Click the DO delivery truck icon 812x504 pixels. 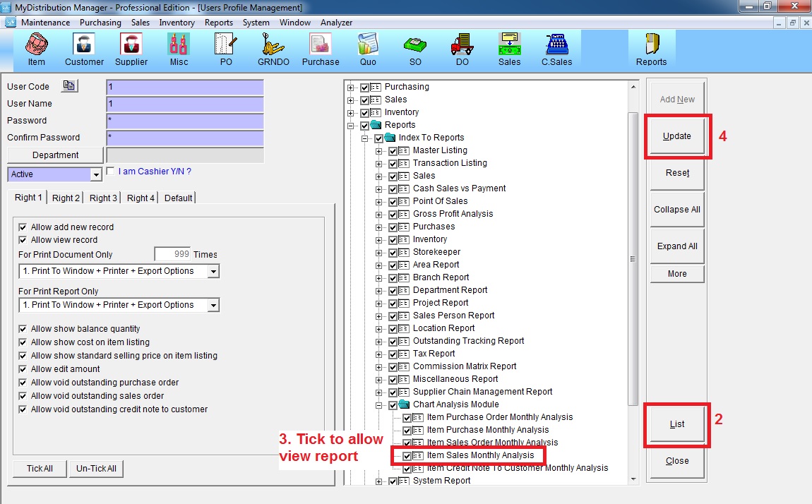(462, 49)
